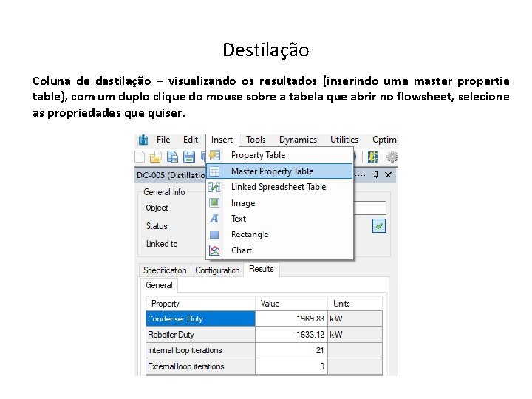
Task: Click the Open folder toolbar icon
Action: [155, 157]
